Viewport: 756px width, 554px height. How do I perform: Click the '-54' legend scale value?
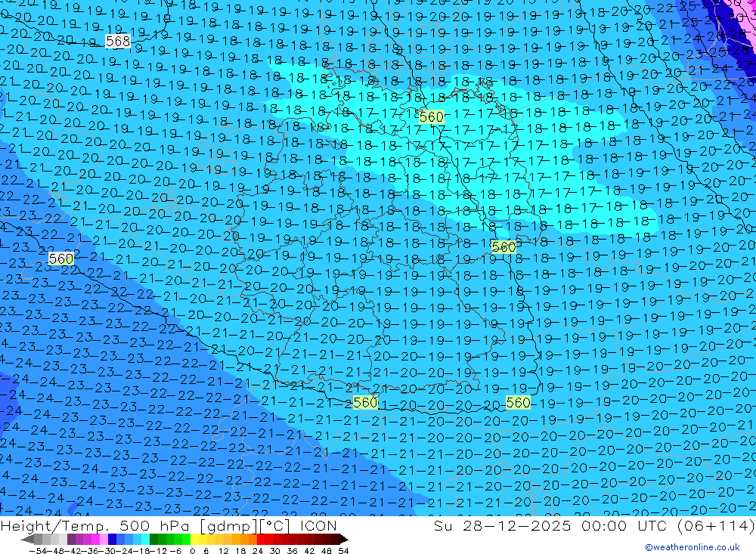coord(38,551)
